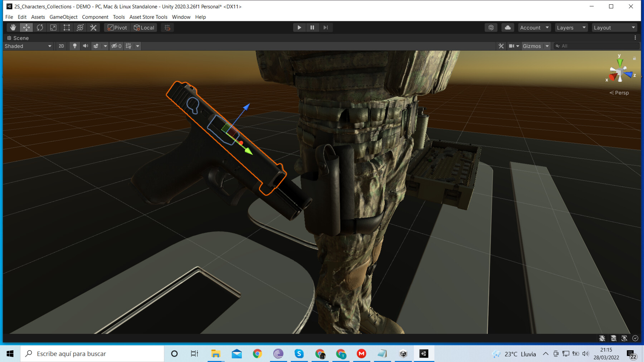Open the Account dropdown
The height and width of the screenshot is (362, 644).
click(x=534, y=28)
